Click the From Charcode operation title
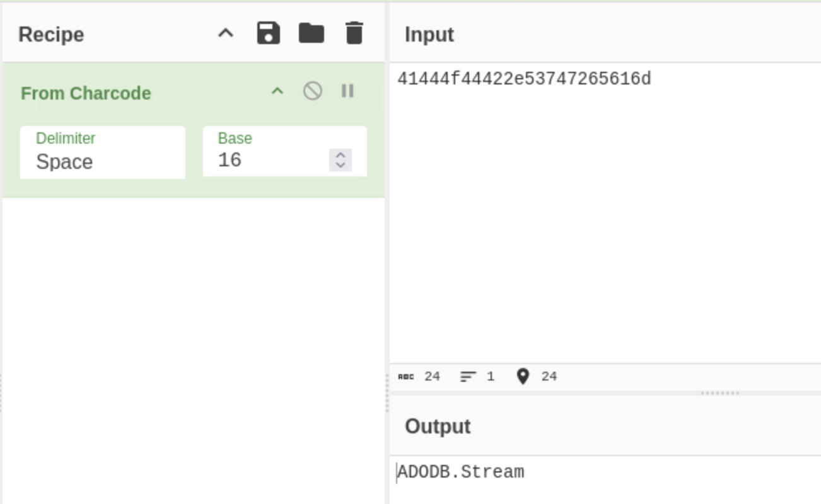The height and width of the screenshot is (504, 821). (86, 93)
